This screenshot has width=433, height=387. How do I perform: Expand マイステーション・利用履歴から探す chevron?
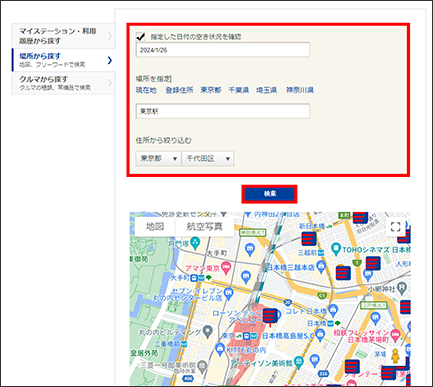[x=109, y=36]
